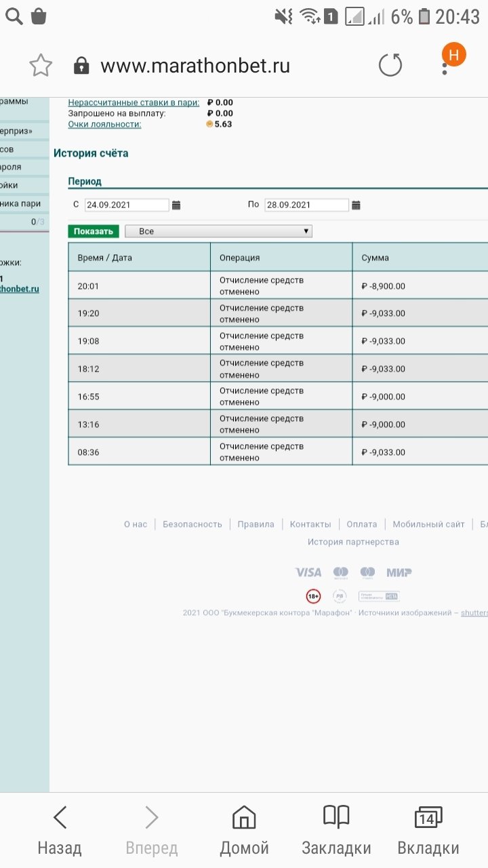Expand the Все operations filter dropdown
The width and height of the screenshot is (488, 868).
point(218,231)
